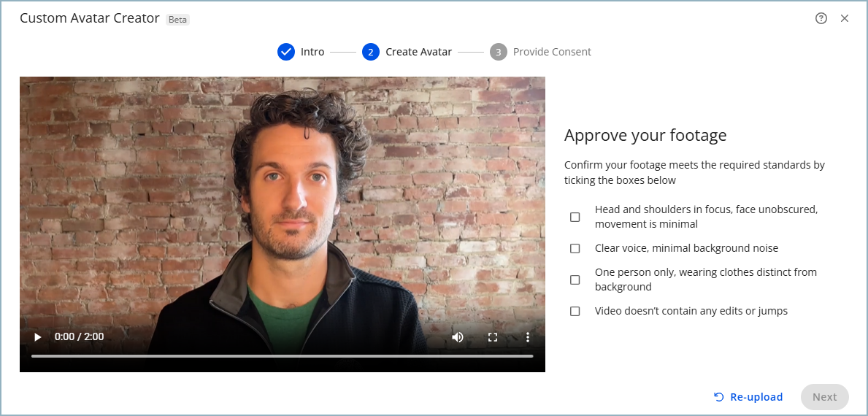Click the step 3 circle icon
868x416 pixels.
pyautogui.click(x=499, y=52)
